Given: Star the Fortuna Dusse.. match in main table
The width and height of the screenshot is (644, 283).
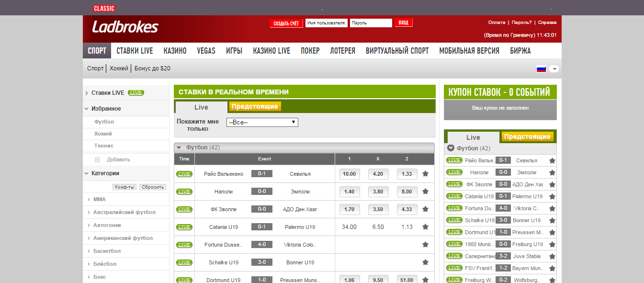Looking at the screenshot, I should point(425,245).
